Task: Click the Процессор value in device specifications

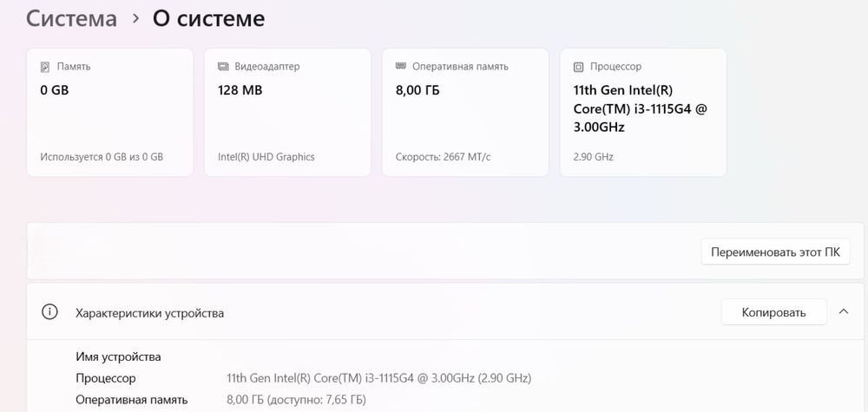Action: pos(378,378)
